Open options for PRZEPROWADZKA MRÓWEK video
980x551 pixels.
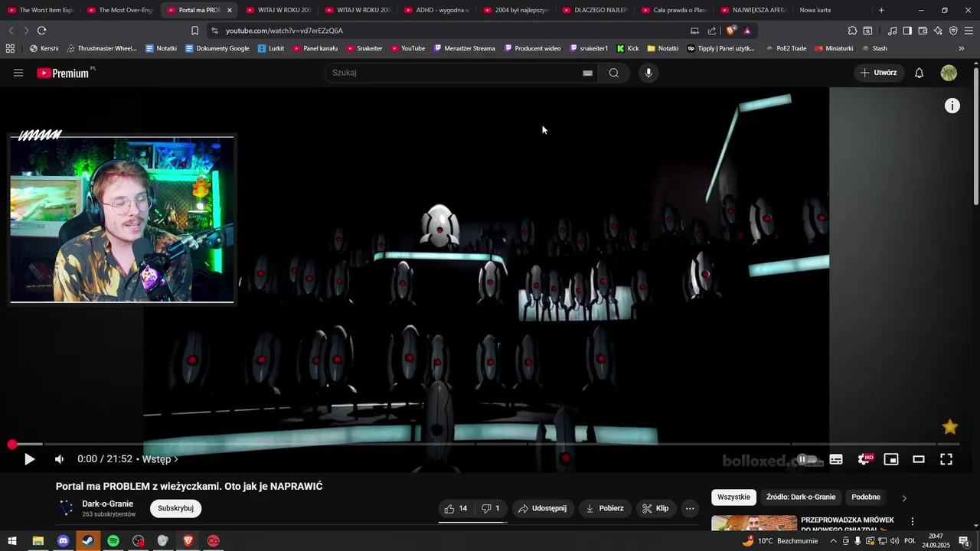click(x=912, y=521)
